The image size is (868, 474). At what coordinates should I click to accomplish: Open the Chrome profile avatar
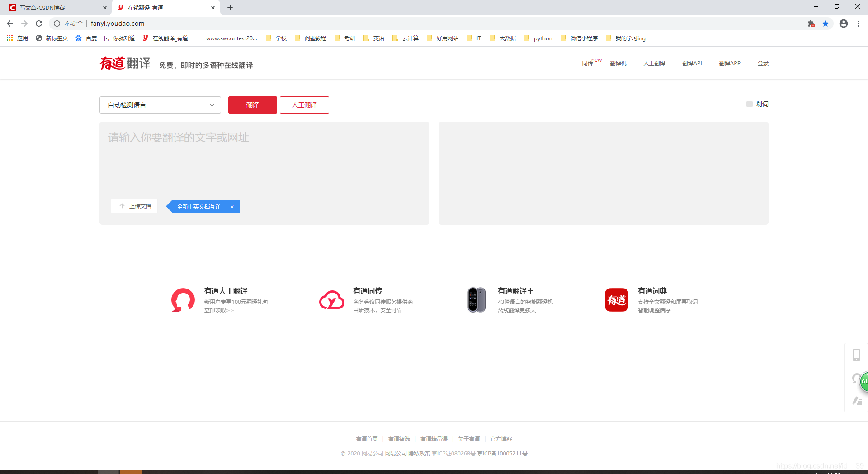844,24
